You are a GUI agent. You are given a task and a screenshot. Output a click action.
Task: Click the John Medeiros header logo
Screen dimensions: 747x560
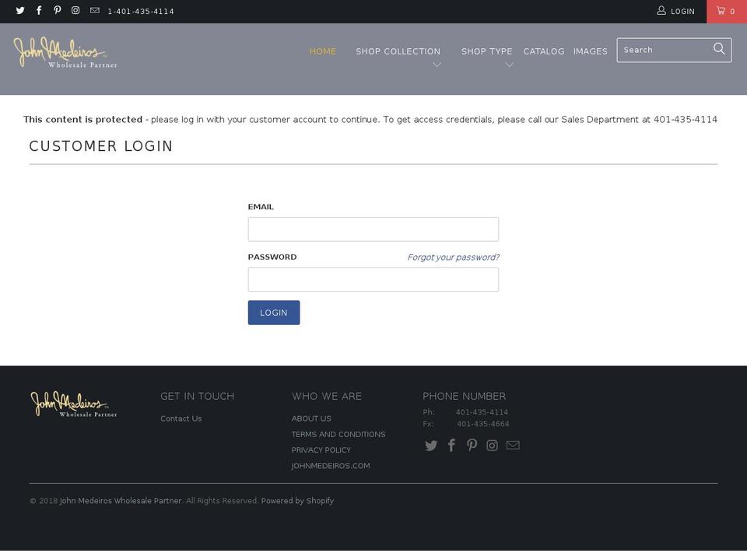pos(65,52)
